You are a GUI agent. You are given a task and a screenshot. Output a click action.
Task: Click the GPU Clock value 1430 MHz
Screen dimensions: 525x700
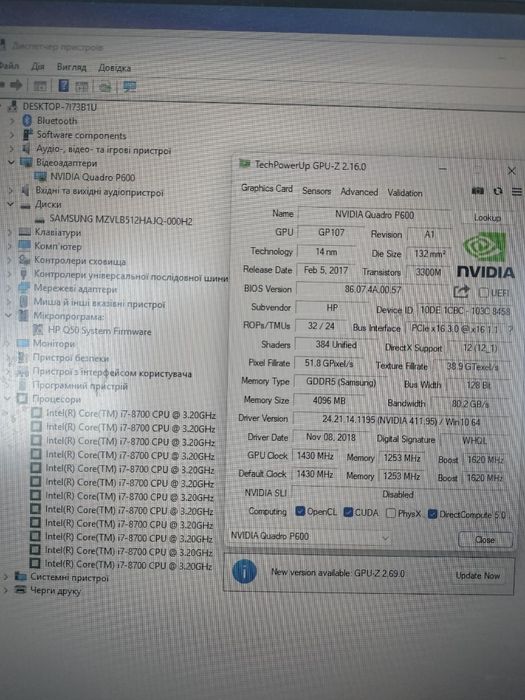tap(315, 456)
